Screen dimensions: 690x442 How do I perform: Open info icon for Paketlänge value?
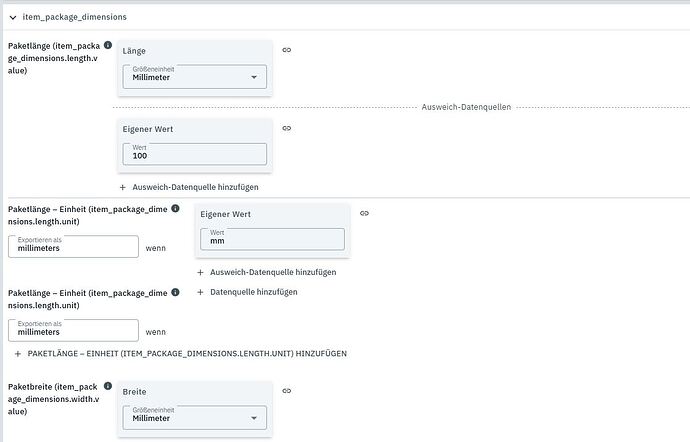click(108, 45)
